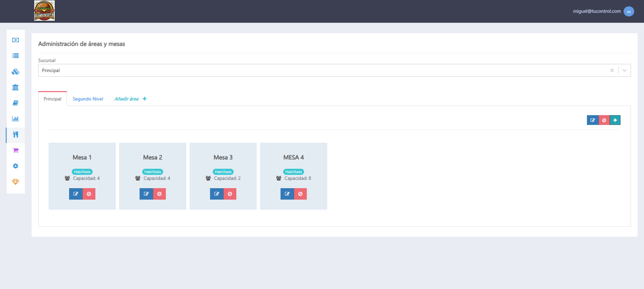Viewport: 644px width, 289px height.
Task: Disable Mesa 2
Action: 159,194
